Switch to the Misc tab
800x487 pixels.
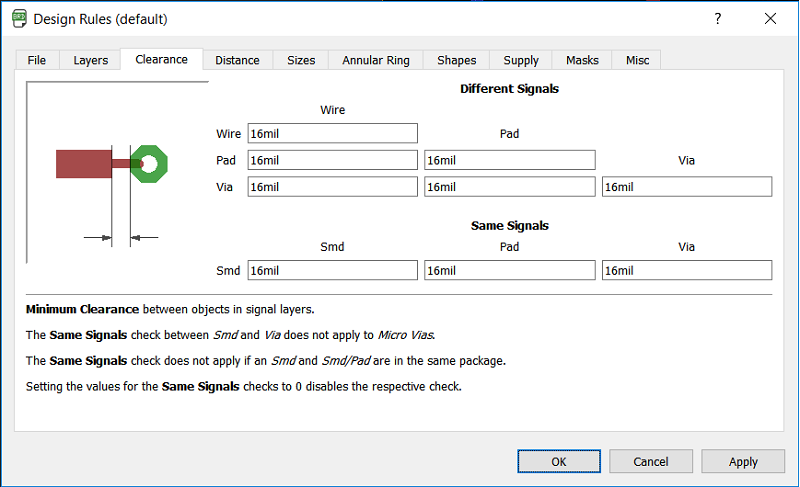[638, 60]
